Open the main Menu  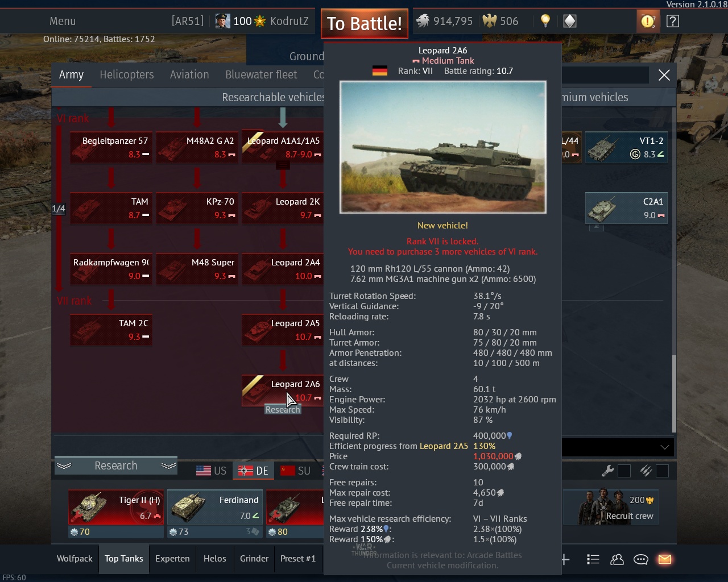tap(63, 21)
